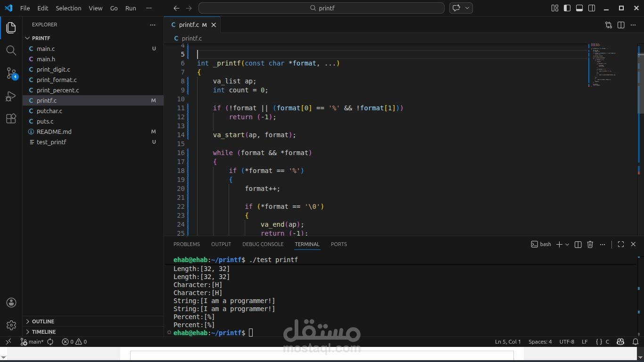Click Ln 5, Col 1 indicator

[508, 342]
